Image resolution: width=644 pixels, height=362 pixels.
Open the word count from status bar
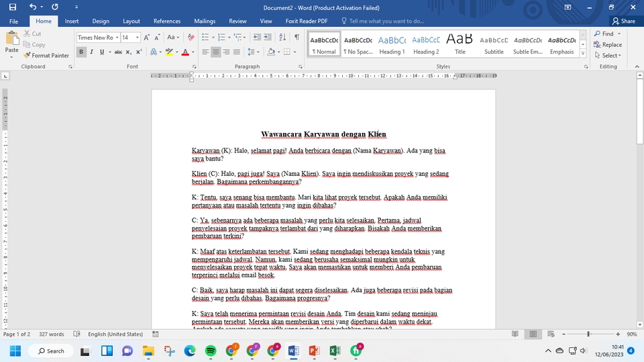click(52, 334)
